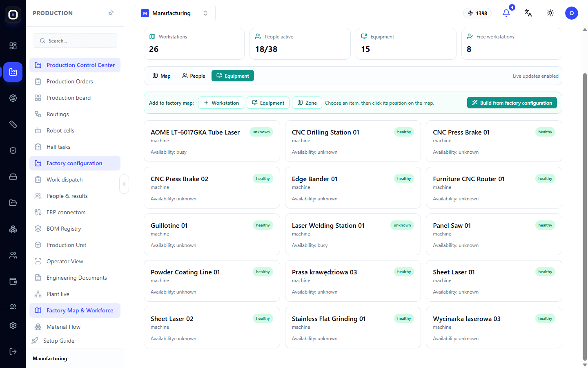The height and width of the screenshot is (368, 588).
Task: Click the language translate icon
Action: (528, 13)
